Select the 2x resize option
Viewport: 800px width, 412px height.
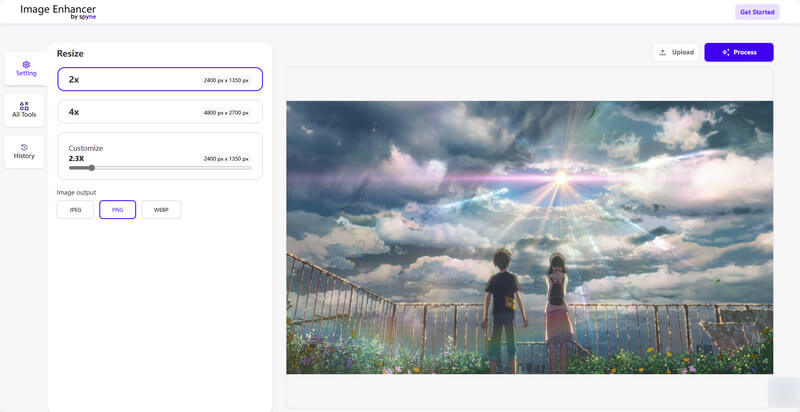[x=160, y=79]
